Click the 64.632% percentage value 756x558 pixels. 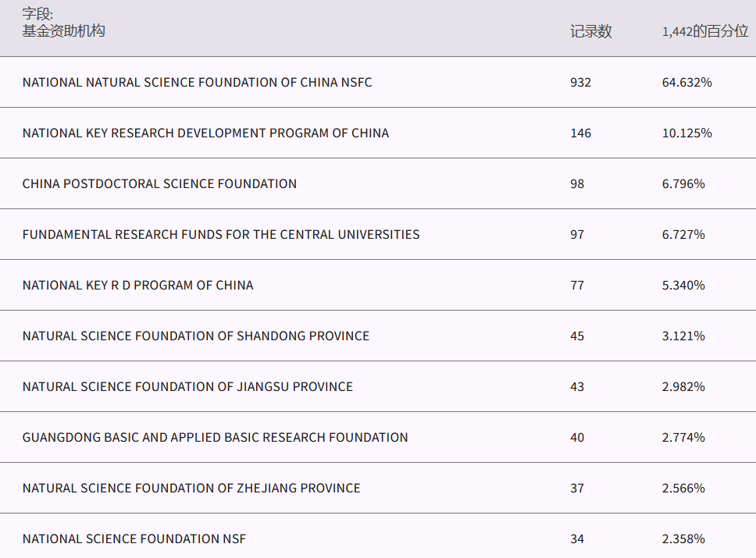tap(686, 82)
